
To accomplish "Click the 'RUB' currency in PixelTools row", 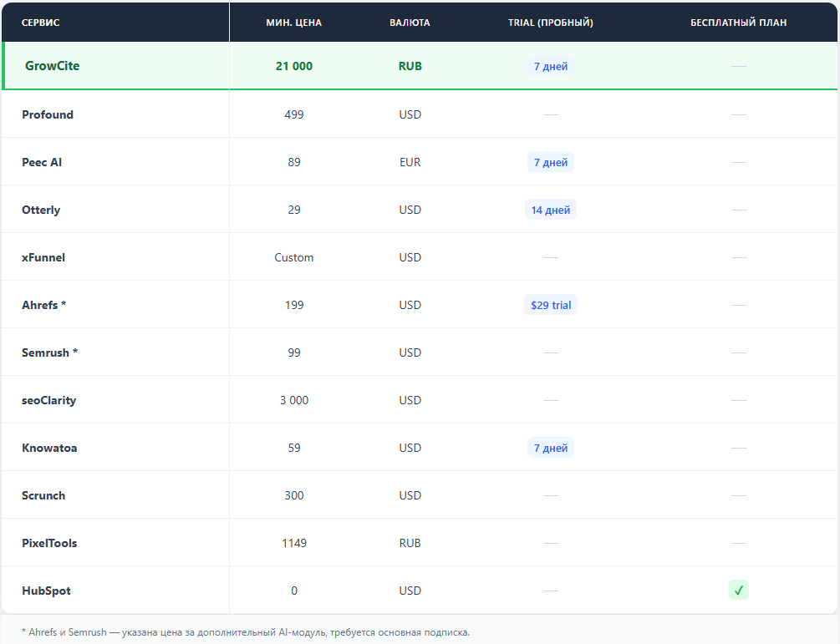I will click(410, 543).
